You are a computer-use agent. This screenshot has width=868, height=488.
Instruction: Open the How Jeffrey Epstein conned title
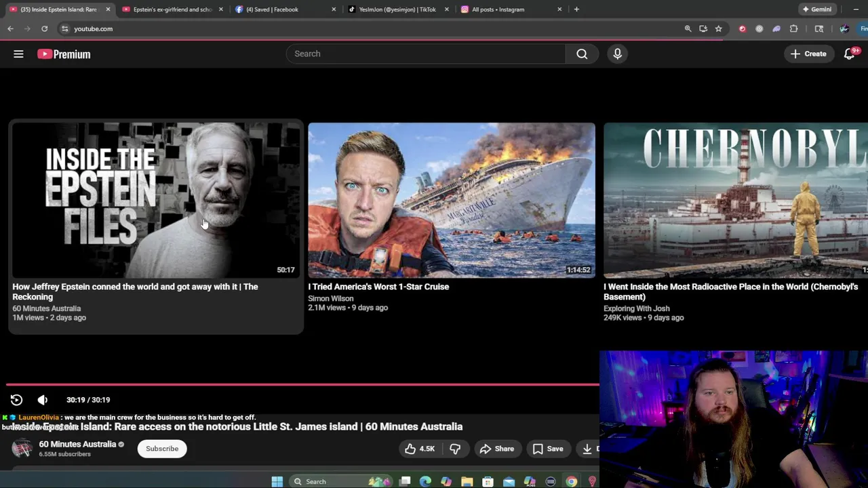135,291
